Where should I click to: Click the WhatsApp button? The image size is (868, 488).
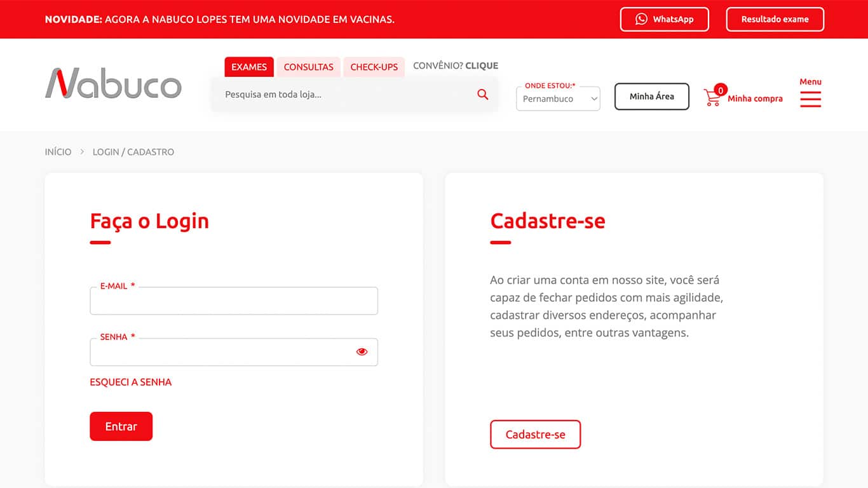(x=664, y=19)
